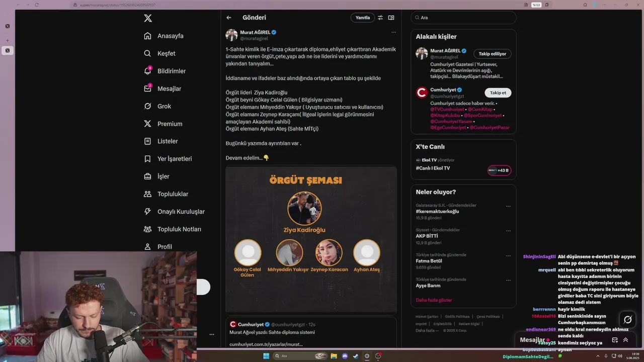Screen dimensions: 644x362
Task: Open more options on Murat AĞIREL's post
Action: pos(393,32)
